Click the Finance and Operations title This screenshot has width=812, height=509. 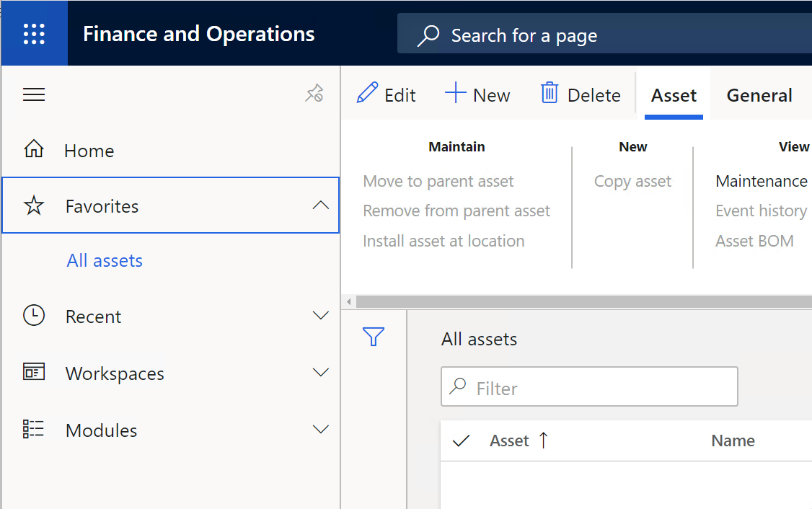tap(199, 34)
